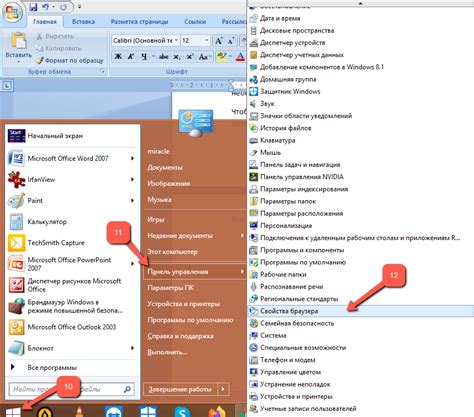The height and width of the screenshot is (417, 474).
Task: Select Format Painter (Формат по образцу)
Action: [x=69, y=61]
